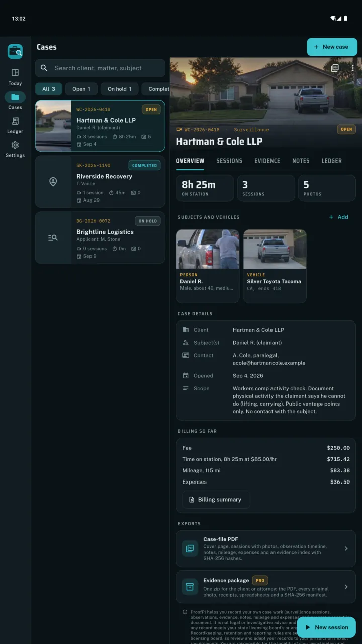Click the Client building icon
The image size is (362, 644).
[x=186, y=330]
